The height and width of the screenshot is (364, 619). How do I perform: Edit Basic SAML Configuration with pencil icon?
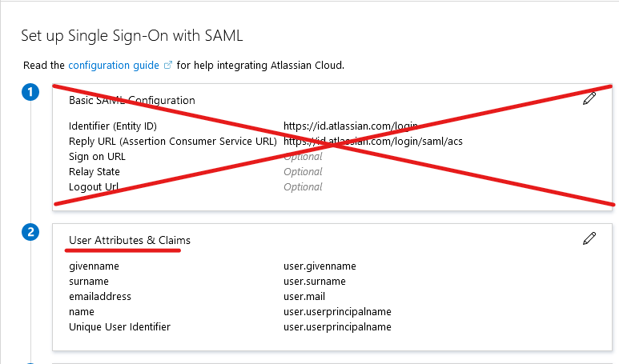click(589, 99)
